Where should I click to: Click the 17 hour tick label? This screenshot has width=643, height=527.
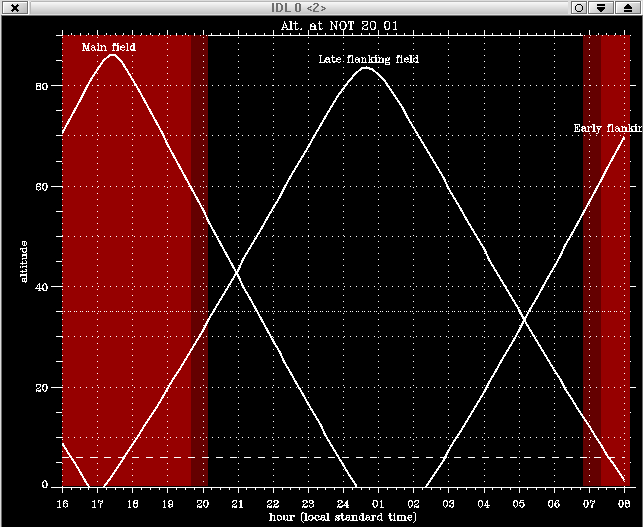tap(97, 504)
